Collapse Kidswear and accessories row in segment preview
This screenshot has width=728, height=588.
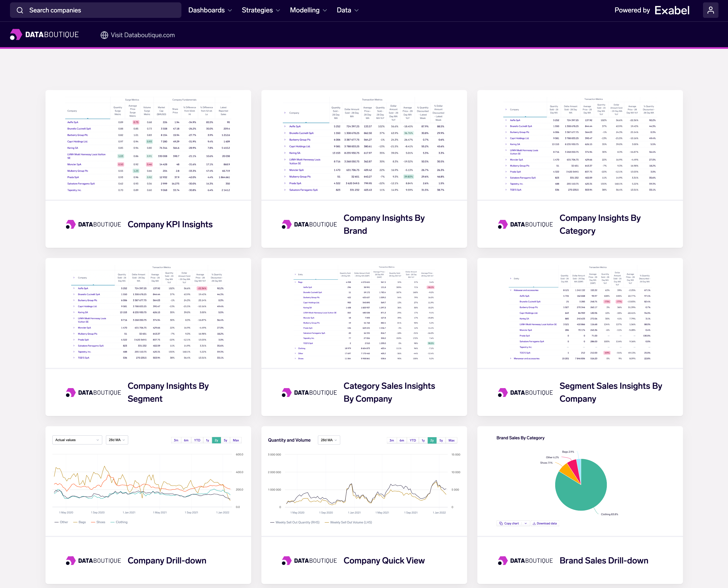click(510, 290)
